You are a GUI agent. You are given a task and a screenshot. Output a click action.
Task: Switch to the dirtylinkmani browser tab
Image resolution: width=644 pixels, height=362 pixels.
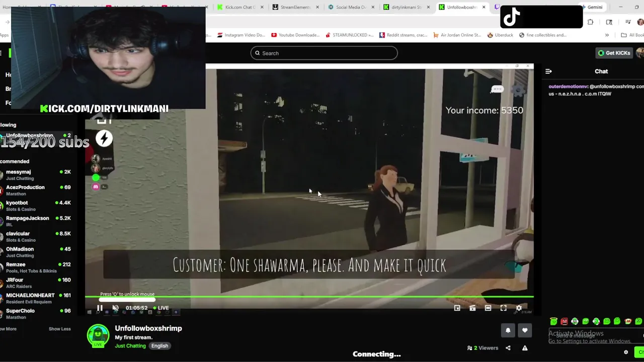click(406, 7)
